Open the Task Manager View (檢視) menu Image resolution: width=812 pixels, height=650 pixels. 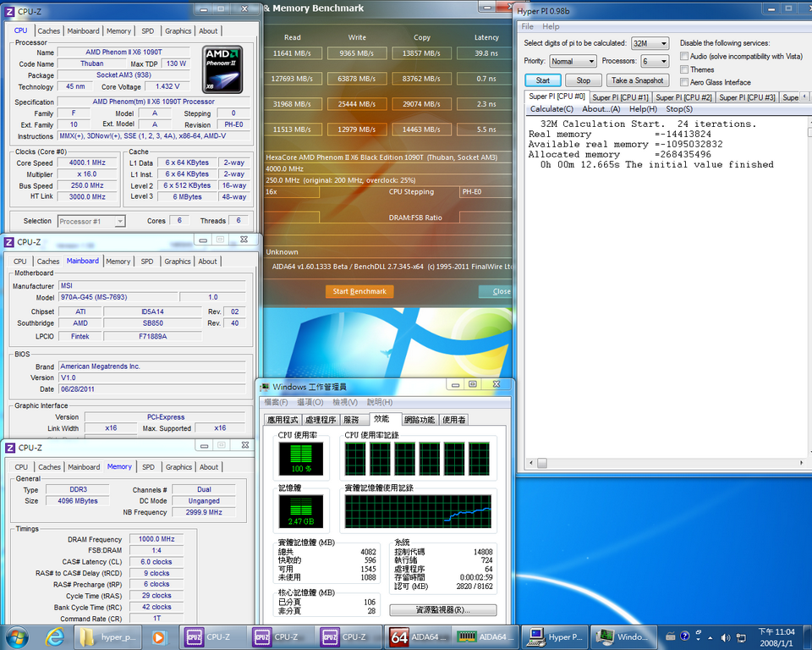click(x=345, y=402)
